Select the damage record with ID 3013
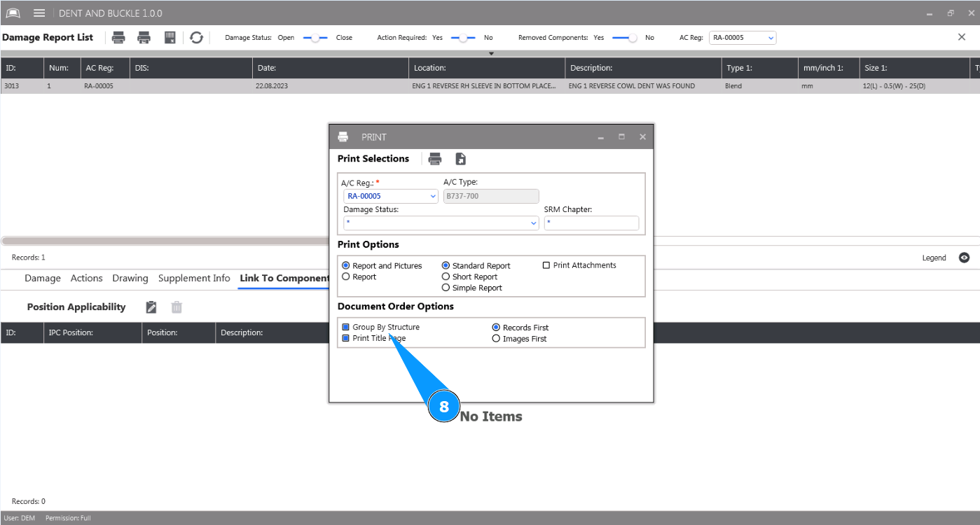Screen dimensions: 980x525 (490, 86)
